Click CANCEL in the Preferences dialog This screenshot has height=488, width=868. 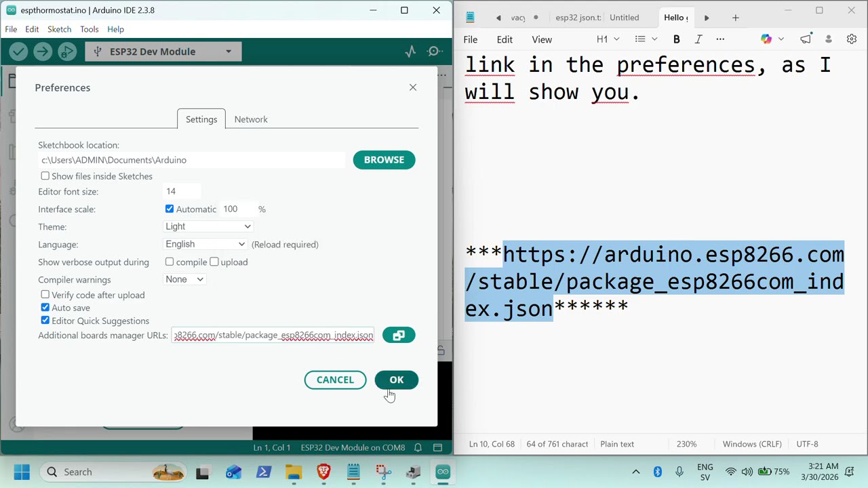pos(335,380)
